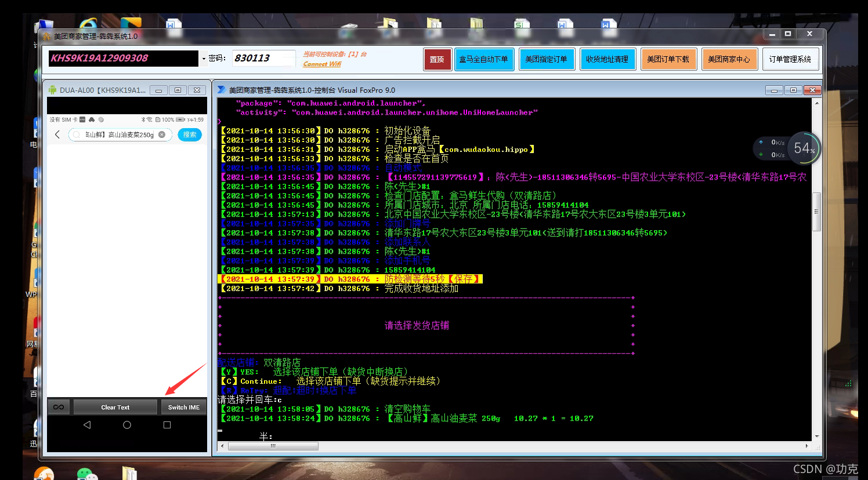Image resolution: width=868 pixels, height=480 pixels.
Task: Tap the back chevron in phone search bar
Action: [57, 134]
